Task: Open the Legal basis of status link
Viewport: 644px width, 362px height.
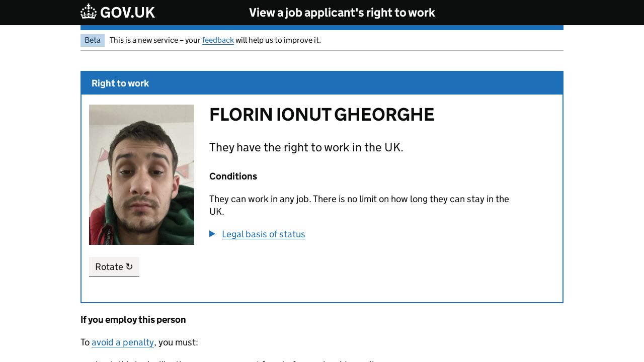Action: pos(263,234)
